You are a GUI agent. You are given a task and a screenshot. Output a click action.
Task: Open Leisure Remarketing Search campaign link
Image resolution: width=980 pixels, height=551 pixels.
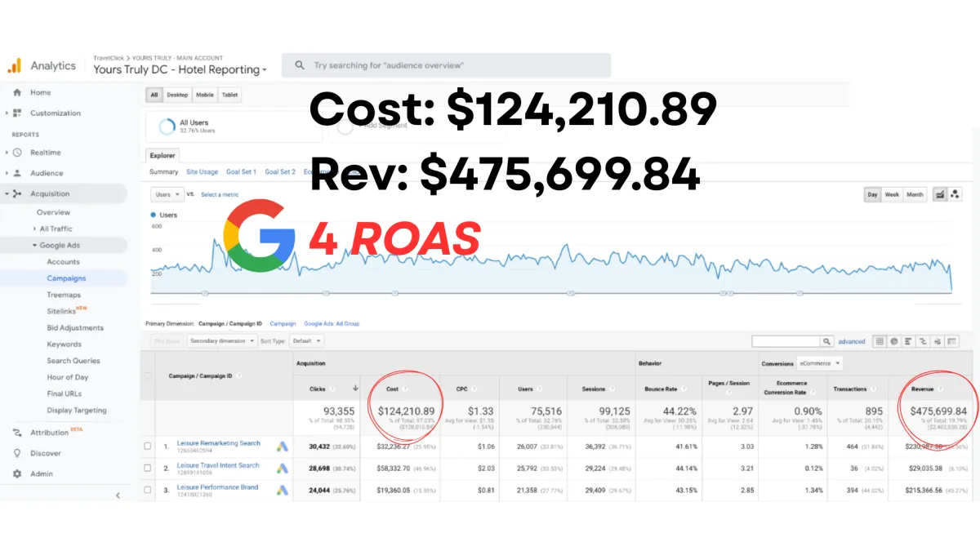point(218,443)
